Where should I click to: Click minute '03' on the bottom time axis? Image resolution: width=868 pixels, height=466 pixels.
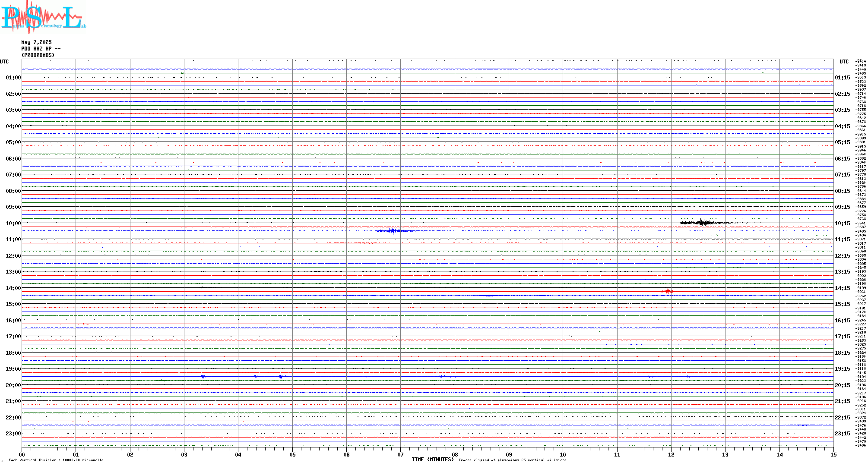point(184,454)
